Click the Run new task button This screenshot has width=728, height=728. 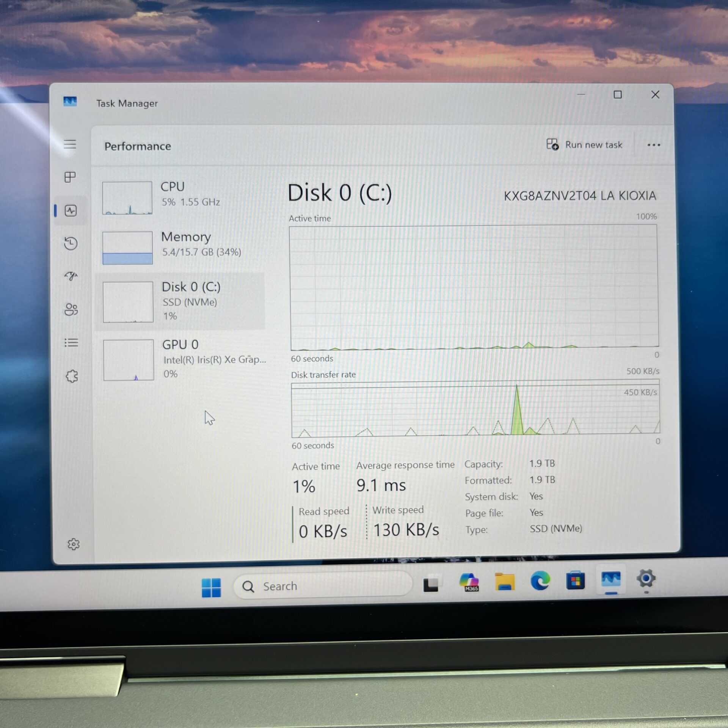click(x=584, y=145)
